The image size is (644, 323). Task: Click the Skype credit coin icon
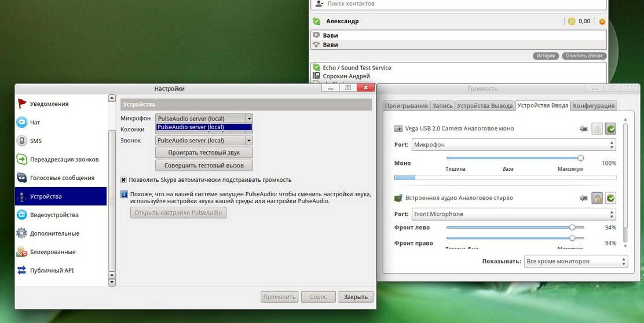tap(571, 21)
